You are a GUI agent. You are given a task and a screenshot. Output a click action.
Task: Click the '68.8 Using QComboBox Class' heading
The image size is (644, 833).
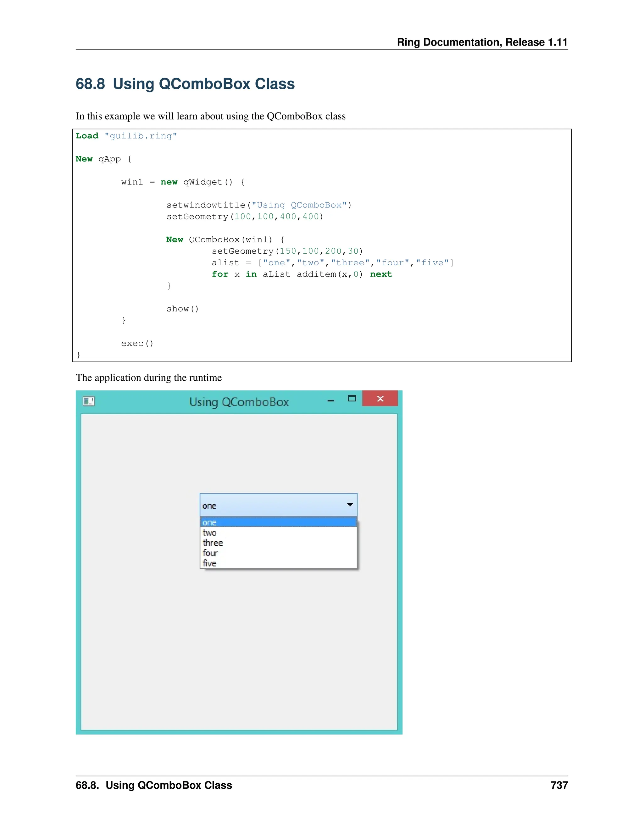pos(185,84)
